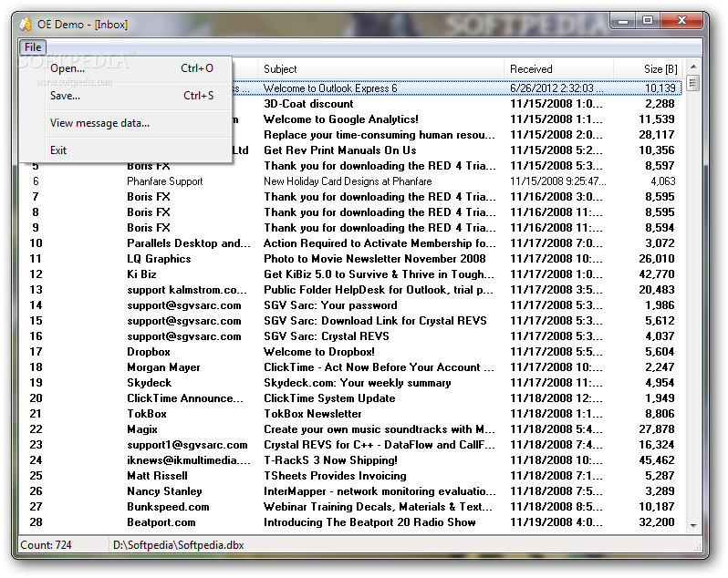728x578 pixels.
Task: Select 'Webinar Training Decals, Materials' message
Action: point(378,507)
